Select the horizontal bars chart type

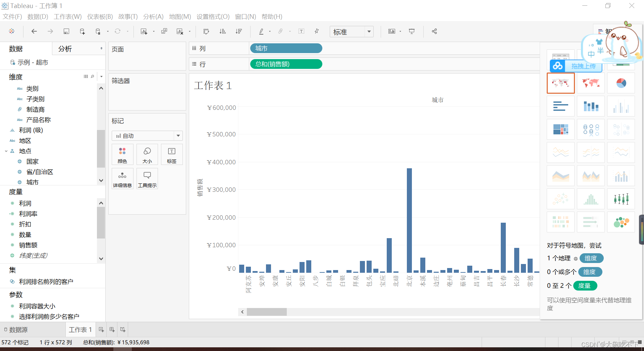pos(561,106)
